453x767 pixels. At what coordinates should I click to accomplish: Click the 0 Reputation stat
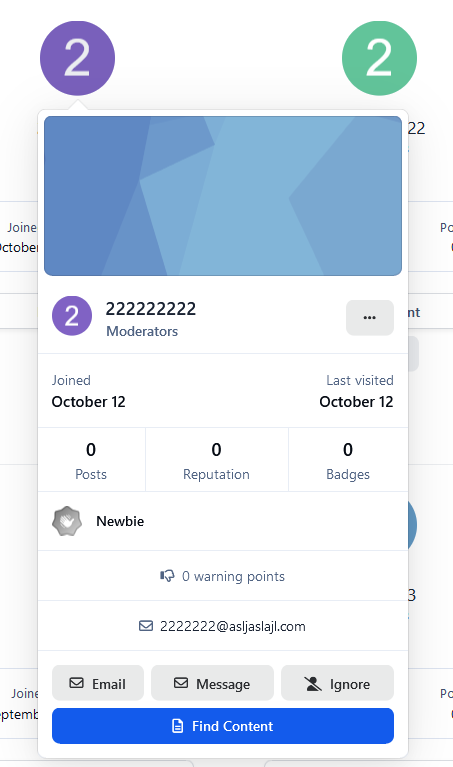tap(217, 460)
